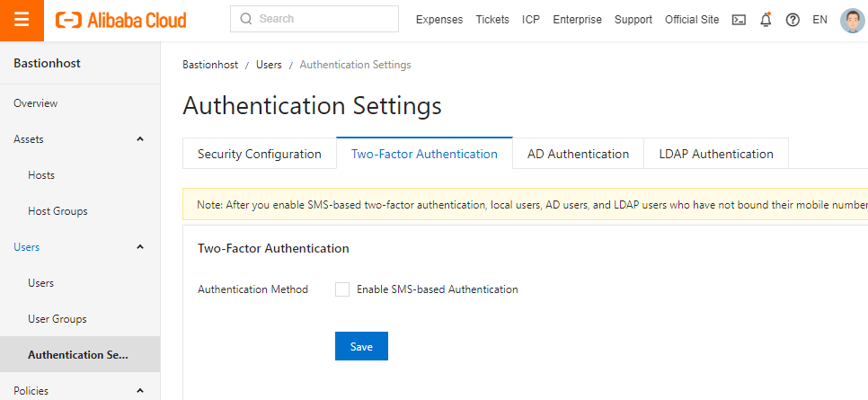868x400 pixels.
Task: Open the notifications bell
Action: 766,20
